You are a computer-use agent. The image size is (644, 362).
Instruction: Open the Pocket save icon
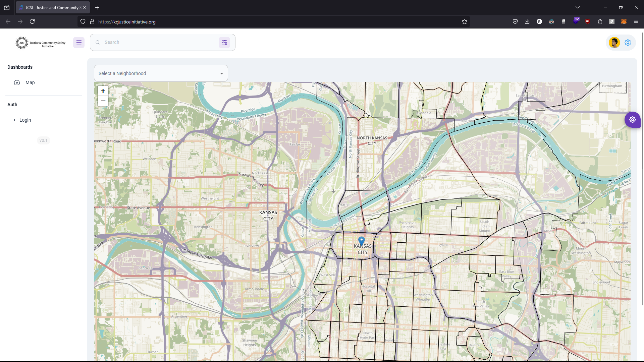515,21
